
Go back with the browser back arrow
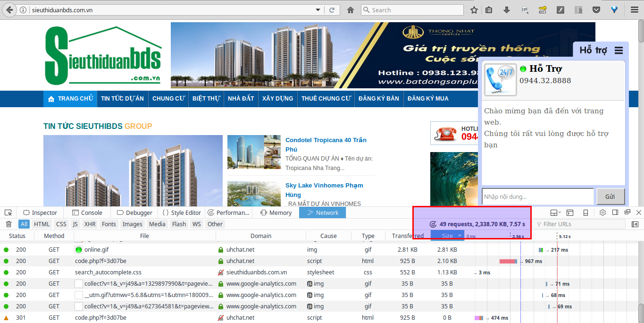[x=9, y=10]
